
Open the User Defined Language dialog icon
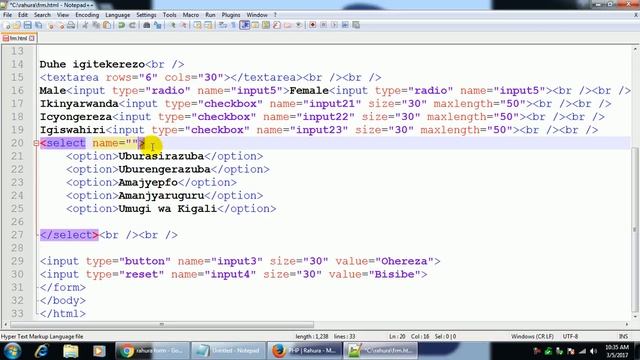[x=255, y=25]
